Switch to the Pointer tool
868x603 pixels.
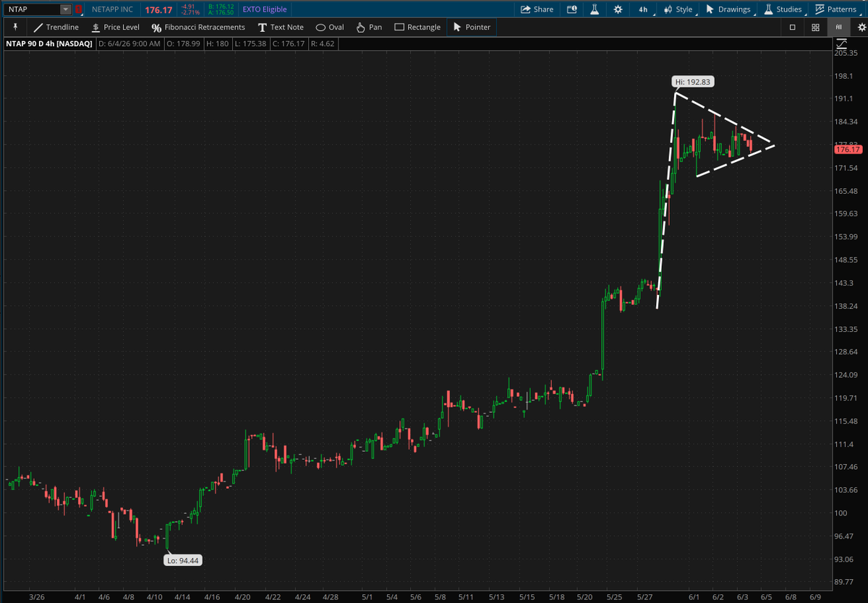click(471, 27)
